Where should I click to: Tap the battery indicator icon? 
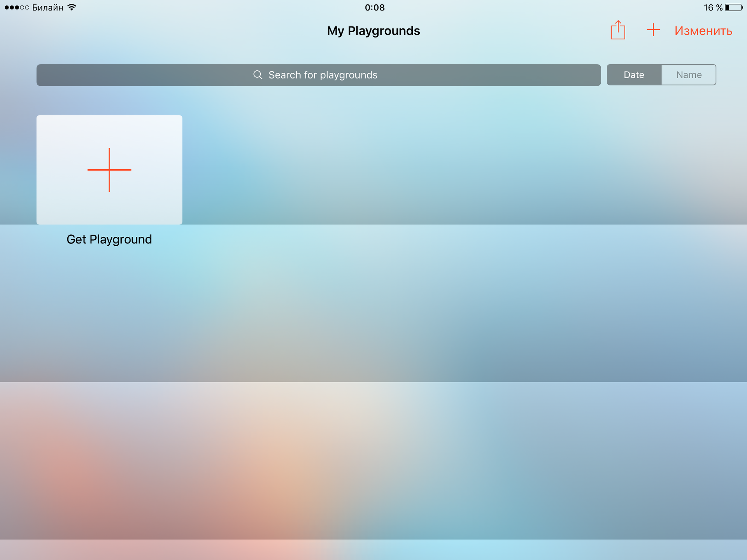pos(734,7)
